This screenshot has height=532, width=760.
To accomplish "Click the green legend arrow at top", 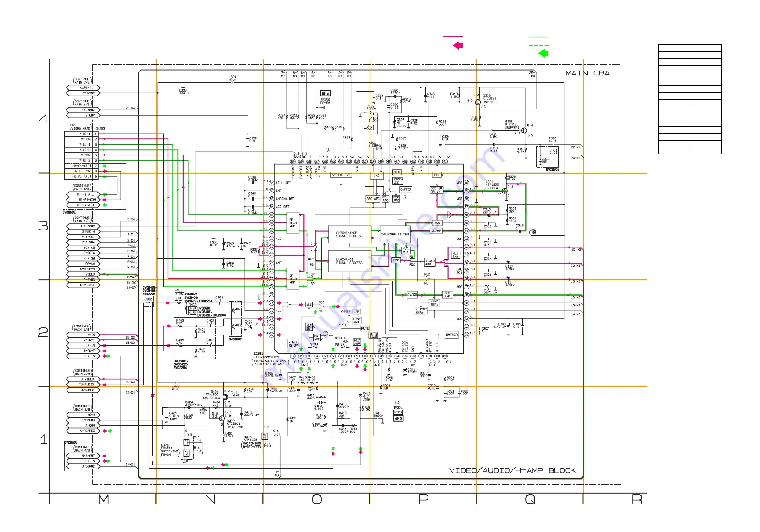I will (543, 53).
